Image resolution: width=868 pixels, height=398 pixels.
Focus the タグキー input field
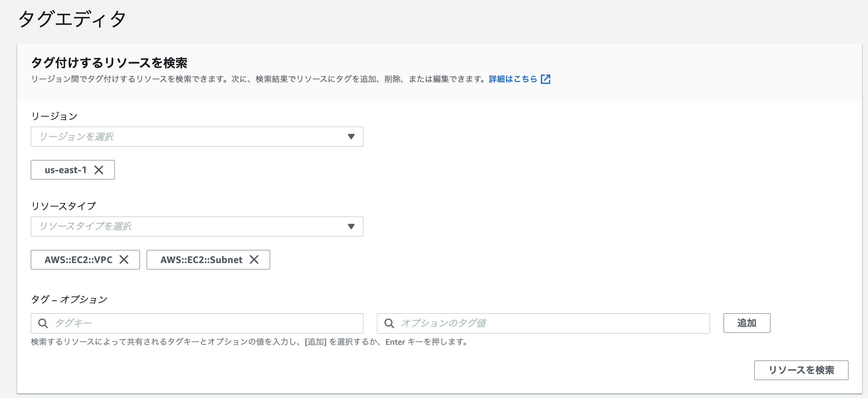pyautogui.click(x=197, y=323)
